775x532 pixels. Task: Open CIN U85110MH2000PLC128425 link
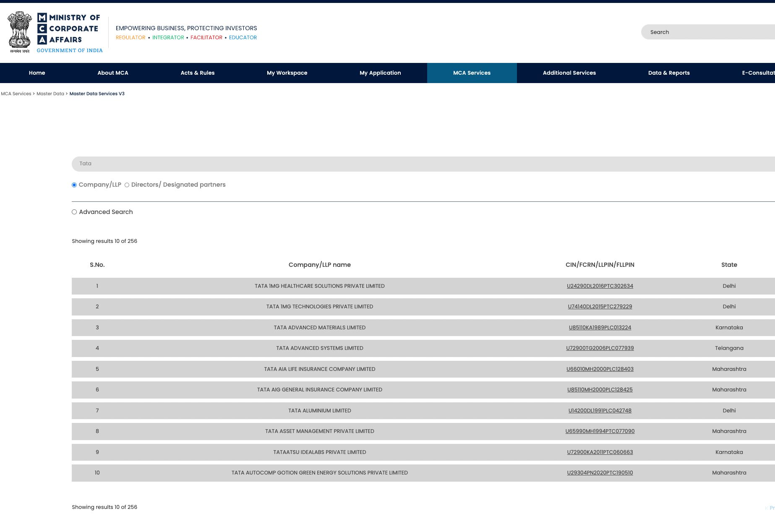600,390
